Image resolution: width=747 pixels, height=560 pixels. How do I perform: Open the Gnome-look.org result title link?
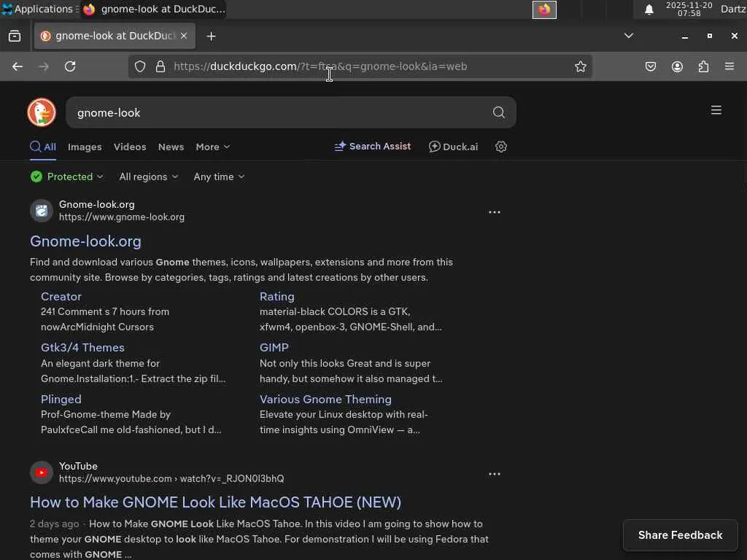click(86, 241)
